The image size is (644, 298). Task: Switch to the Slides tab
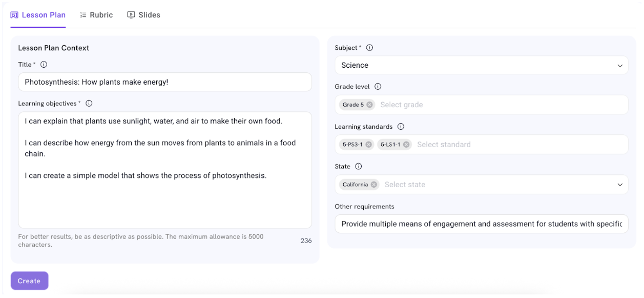click(144, 15)
